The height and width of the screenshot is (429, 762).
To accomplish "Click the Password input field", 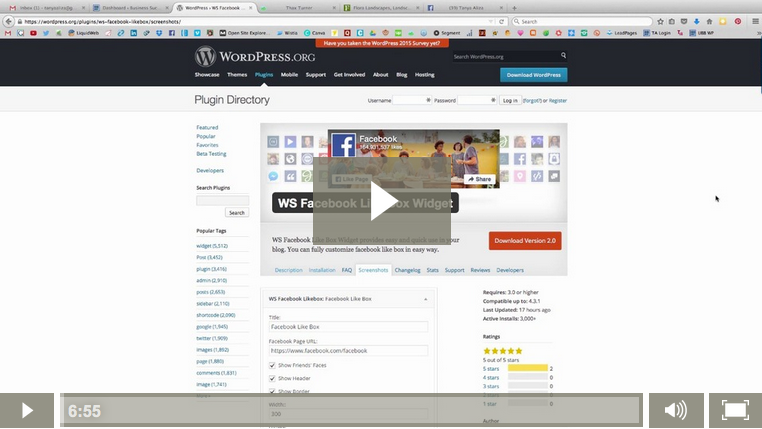I will coord(477,100).
